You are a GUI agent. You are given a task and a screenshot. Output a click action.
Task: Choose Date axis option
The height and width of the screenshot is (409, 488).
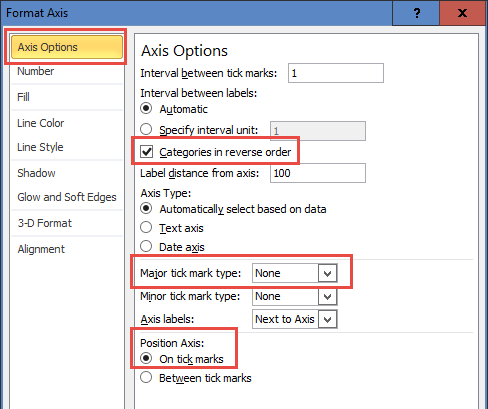pos(146,246)
